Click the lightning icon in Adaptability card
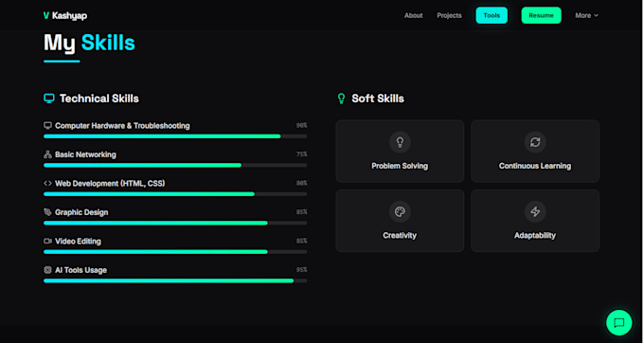The width and height of the screenshot is (644, 343). pyautogui.click(x=535, y=211)
